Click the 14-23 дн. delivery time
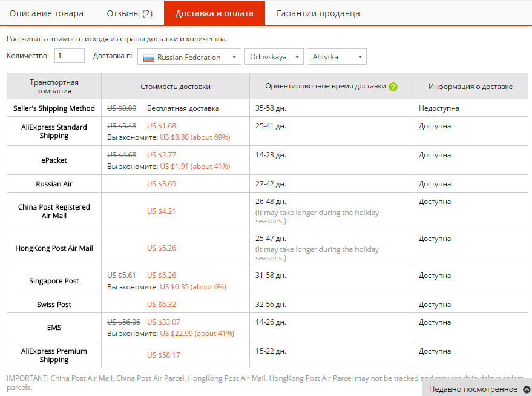Image resolution: width=532 pixels, height=396 pixels. point(271,155)
